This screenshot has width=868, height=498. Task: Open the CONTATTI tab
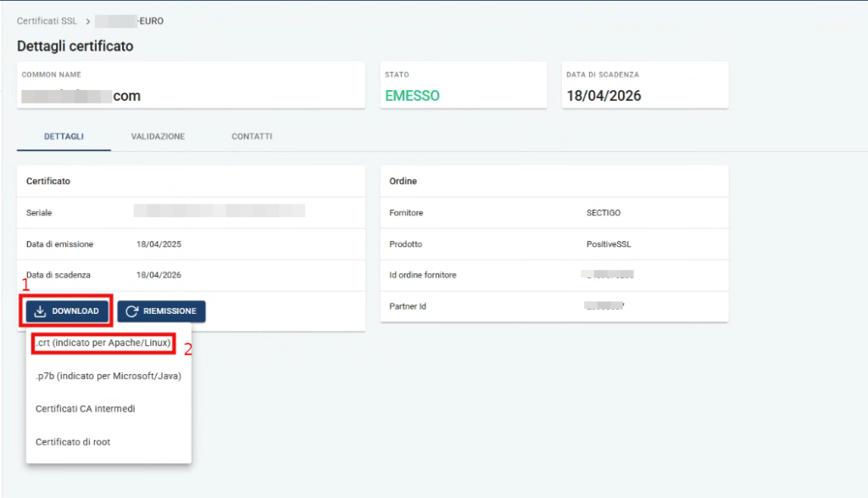point(252,137)
